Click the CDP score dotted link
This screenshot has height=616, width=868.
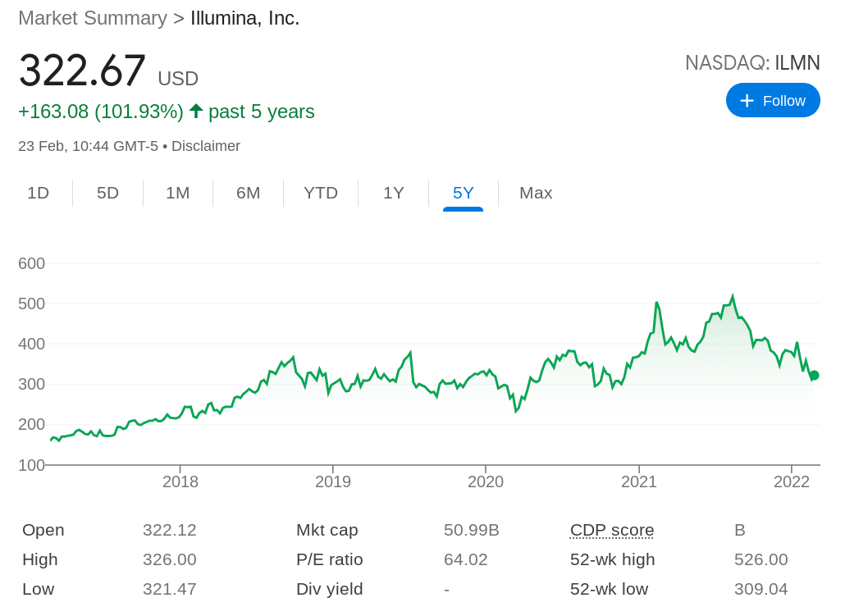612,530
